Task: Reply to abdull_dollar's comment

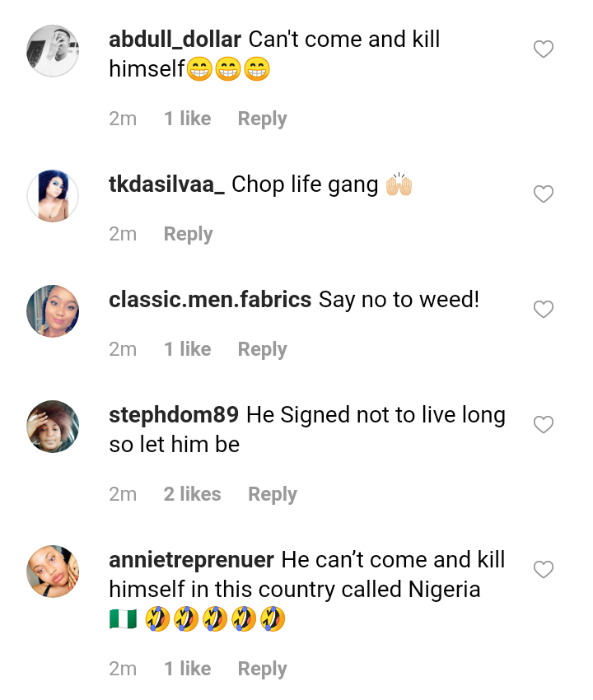Action: point(262,119)
